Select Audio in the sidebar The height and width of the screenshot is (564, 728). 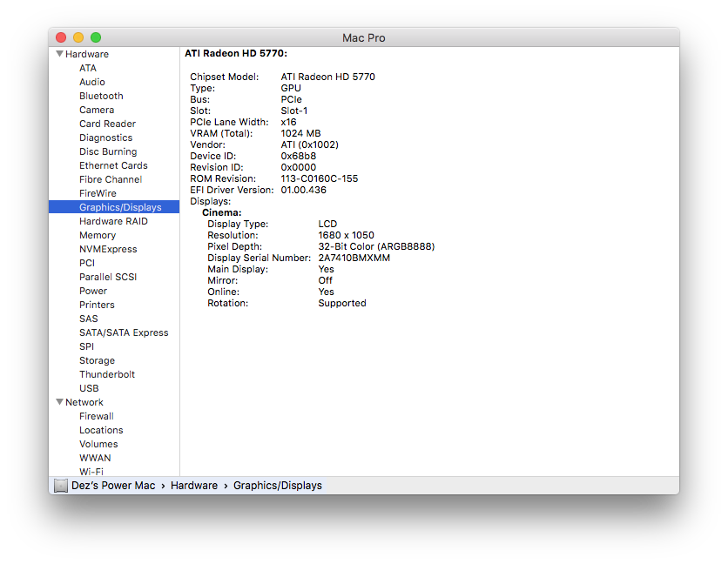tap(92, 82)
